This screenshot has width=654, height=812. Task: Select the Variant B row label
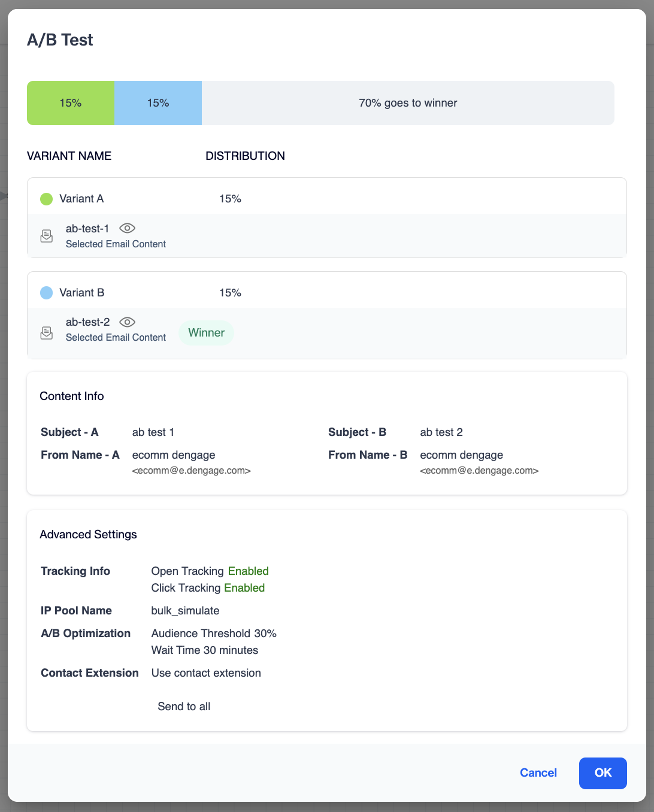(82, 293)
